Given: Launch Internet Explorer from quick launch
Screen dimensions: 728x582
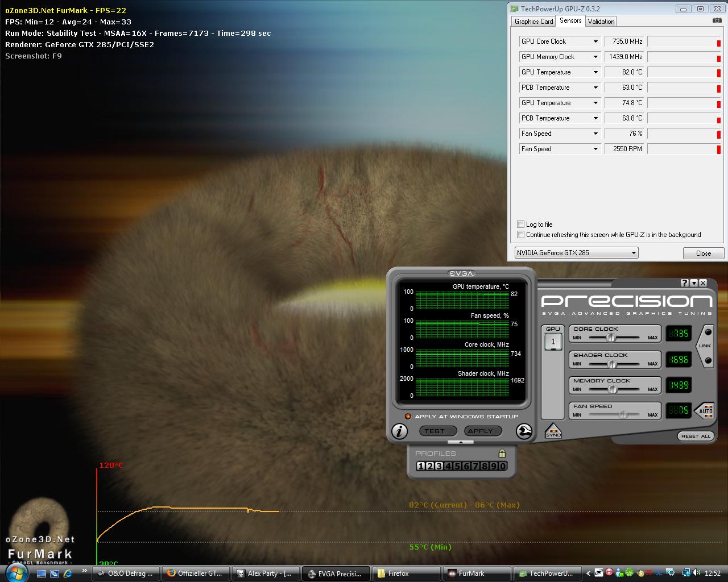Looking at the screenshot, I should click(x=68, y=573).
